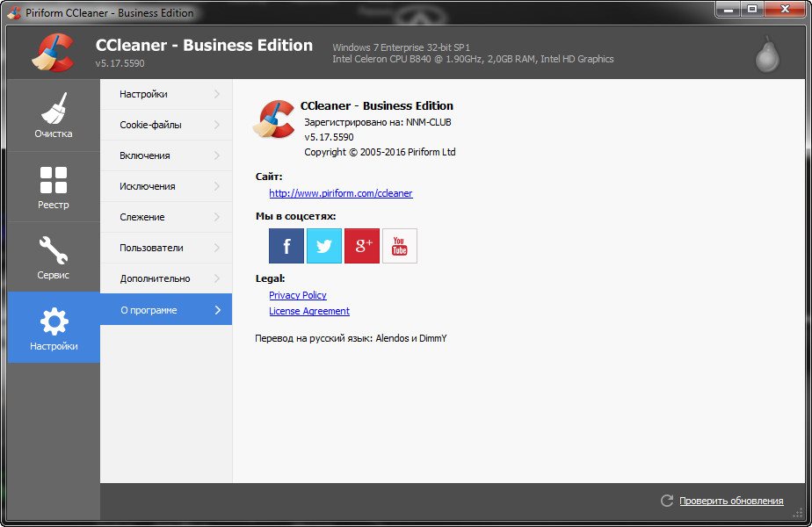Click the refresh icon beside update link

tap(667, 501)
